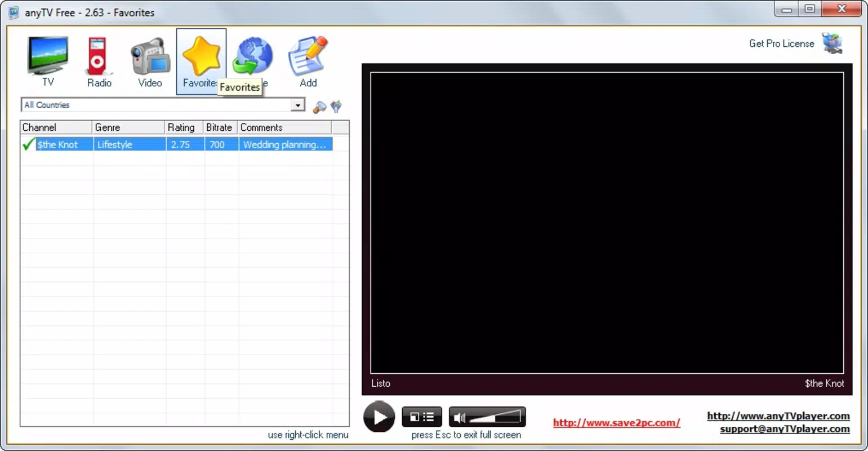Click the Wedding planning comments cell

point(286,144)
